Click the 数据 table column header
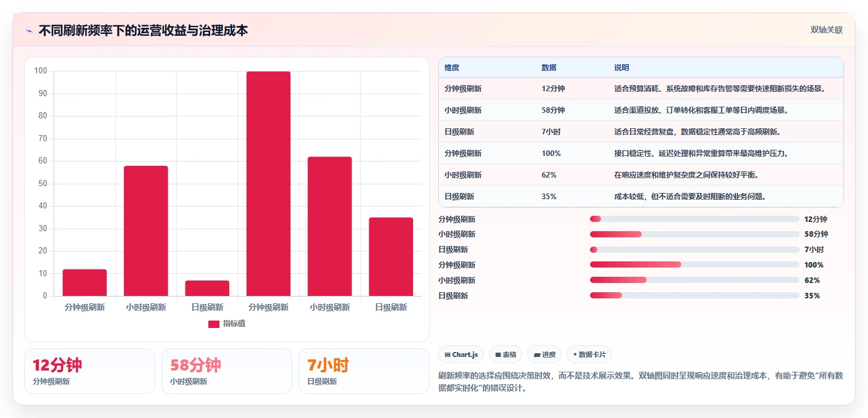868x418 pixels. pos(549,68)
